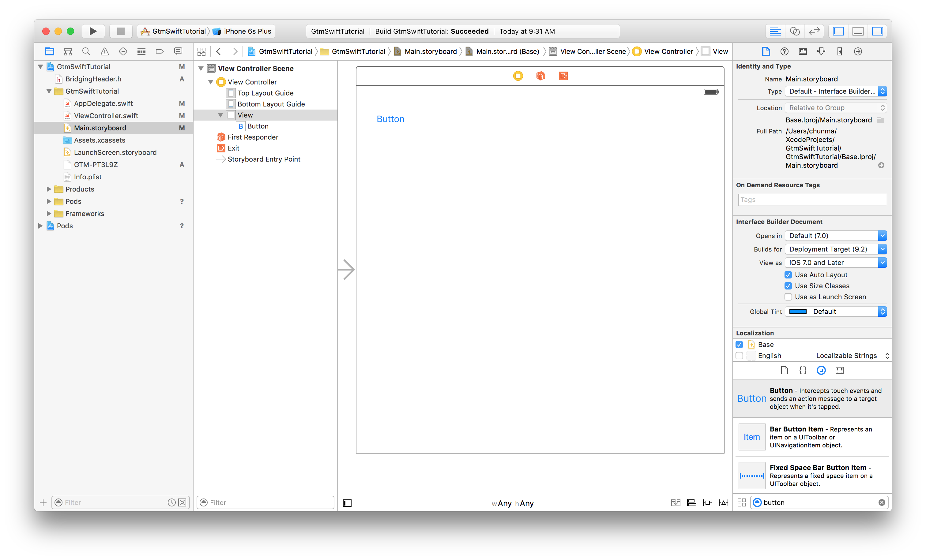Image resolution: width=926 pixels, height=560 pixels.
Task: Expand the View node in outline
Action: [221, 114]
